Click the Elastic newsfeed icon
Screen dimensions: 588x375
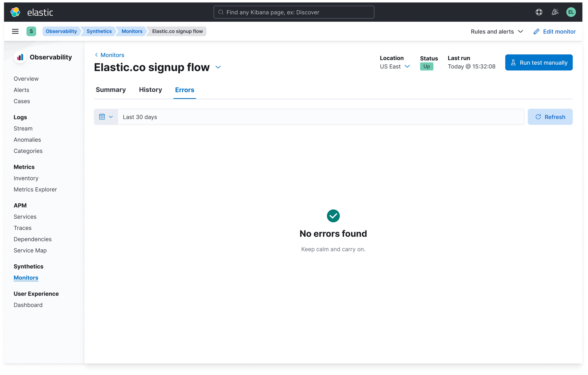[x=555, y=12]
